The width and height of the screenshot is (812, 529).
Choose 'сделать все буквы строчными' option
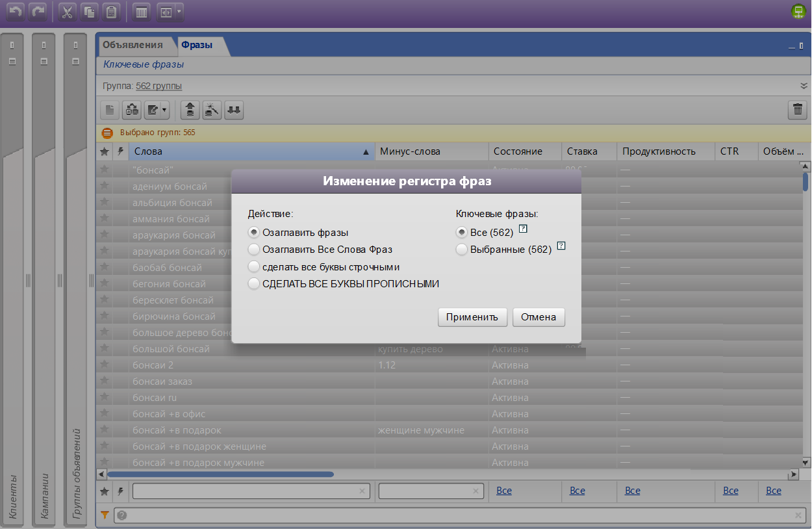coord(253,267)
